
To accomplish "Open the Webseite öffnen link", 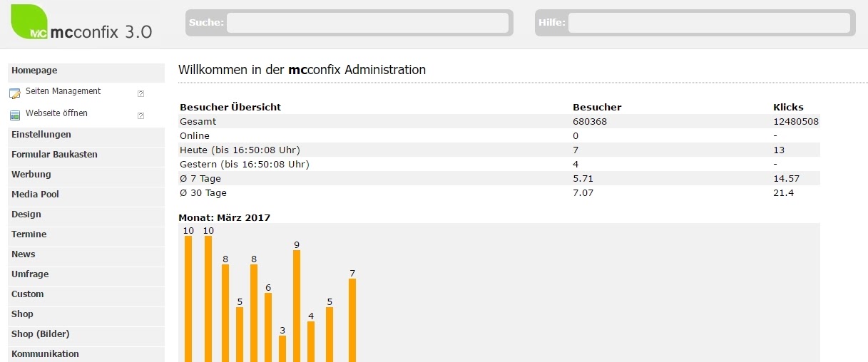I will point(56,113).
